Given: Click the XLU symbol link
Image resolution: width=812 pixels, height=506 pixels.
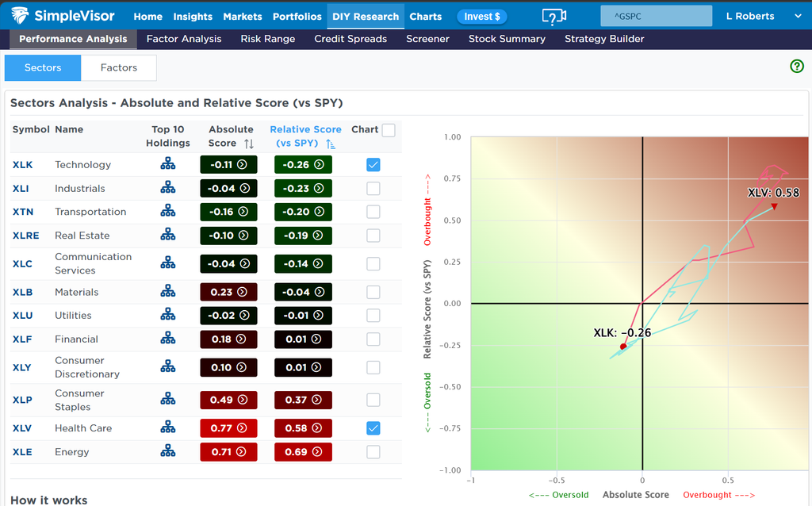Looking at the screenshot, I should point(23,316).
